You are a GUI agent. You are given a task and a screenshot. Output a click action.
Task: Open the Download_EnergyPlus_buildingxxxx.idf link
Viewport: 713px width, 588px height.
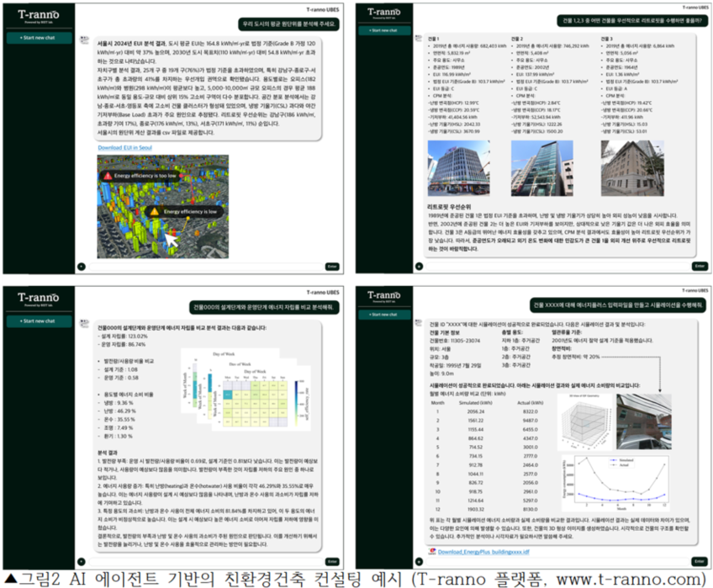click(x=483, y=552)
